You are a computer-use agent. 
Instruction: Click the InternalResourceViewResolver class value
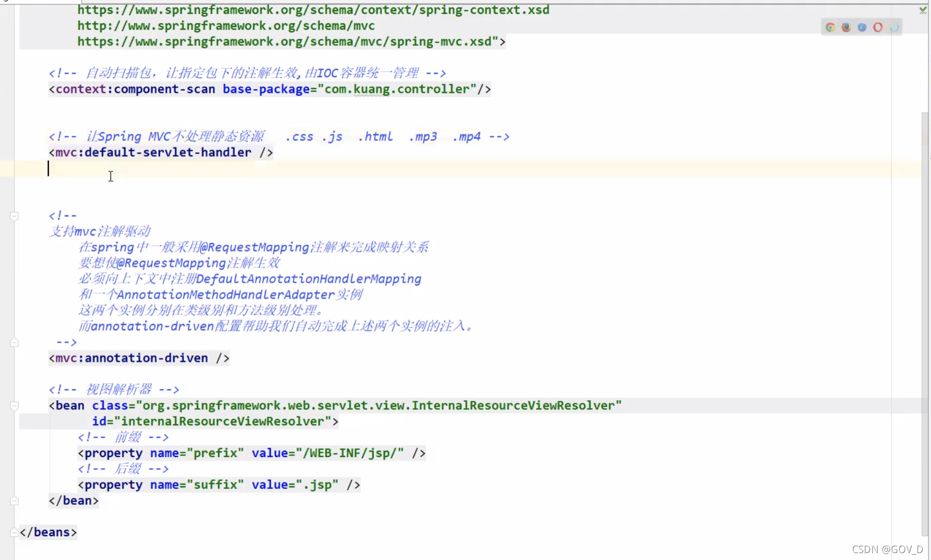pyautogui.click(x=379, y=406)
